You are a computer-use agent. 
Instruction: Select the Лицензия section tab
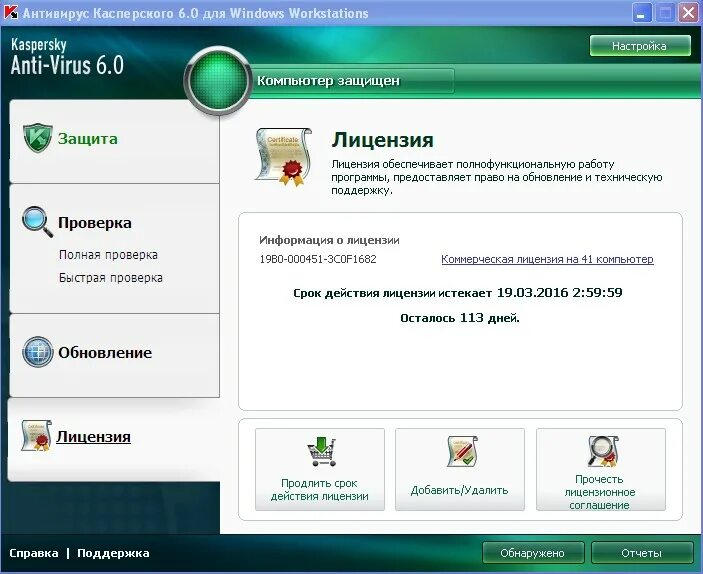114,439
